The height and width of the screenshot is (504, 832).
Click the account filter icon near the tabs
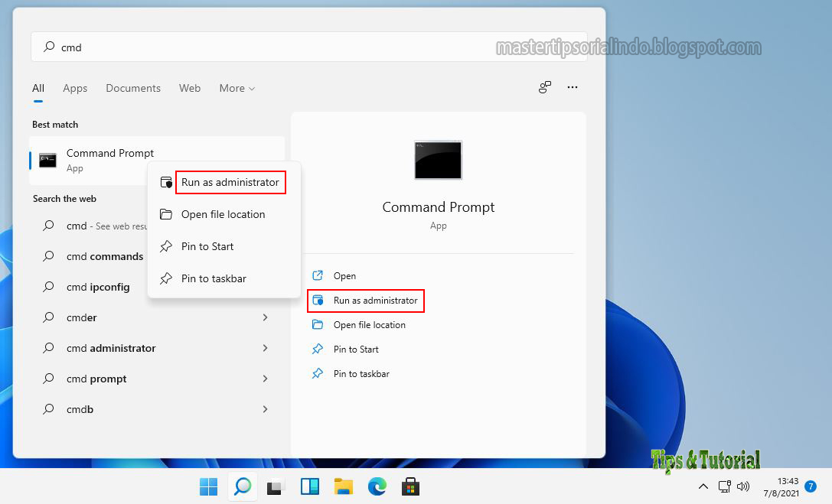click(544, 87)
